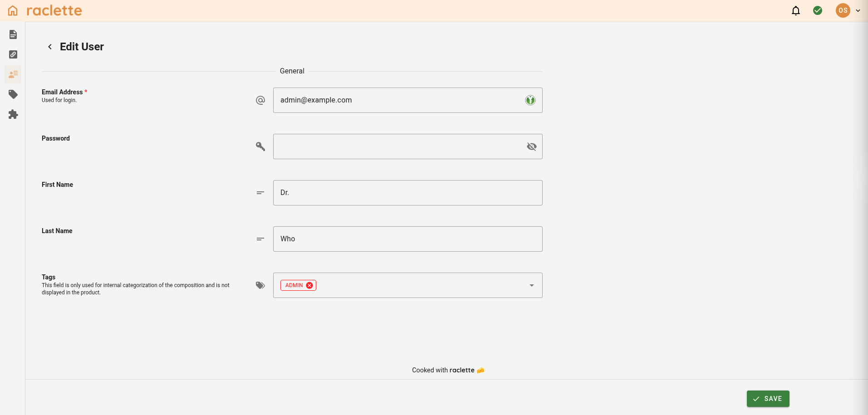The width and height of the screenshot is (868, 415).
Task: Open the documents page in sidebar
Action: coord(13,34)
